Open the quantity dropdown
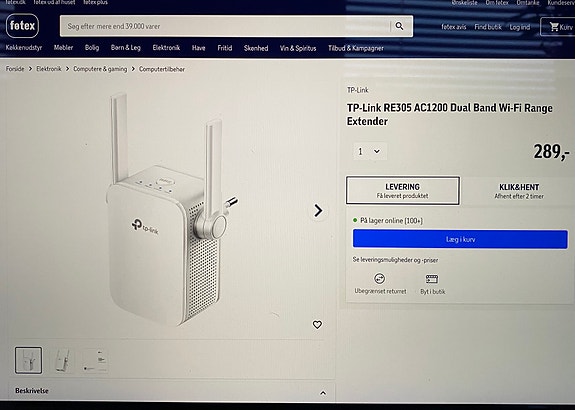 370,151
